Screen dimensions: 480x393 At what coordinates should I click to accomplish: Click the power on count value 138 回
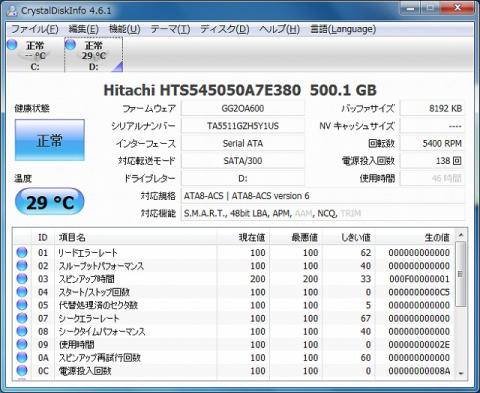tap(432, 161)
